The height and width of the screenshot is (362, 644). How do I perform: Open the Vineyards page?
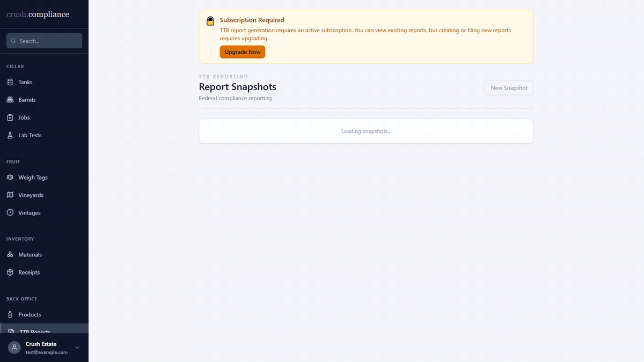pos(44,195)
